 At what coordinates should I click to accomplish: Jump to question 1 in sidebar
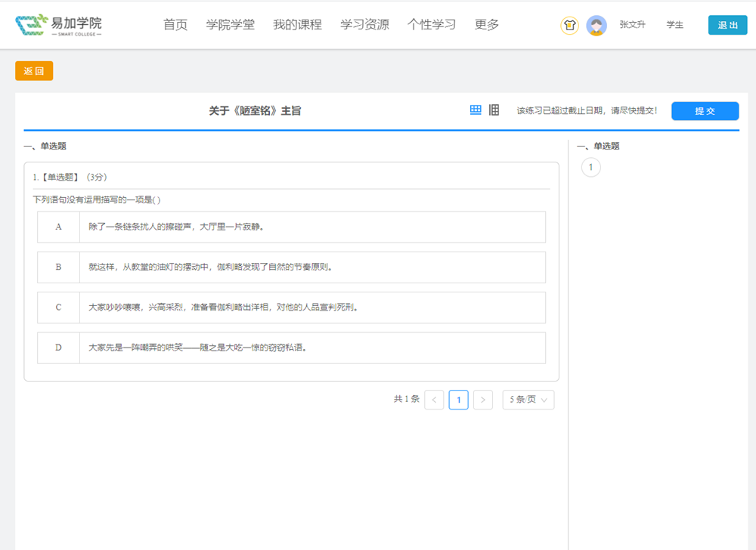pos(590,167)
